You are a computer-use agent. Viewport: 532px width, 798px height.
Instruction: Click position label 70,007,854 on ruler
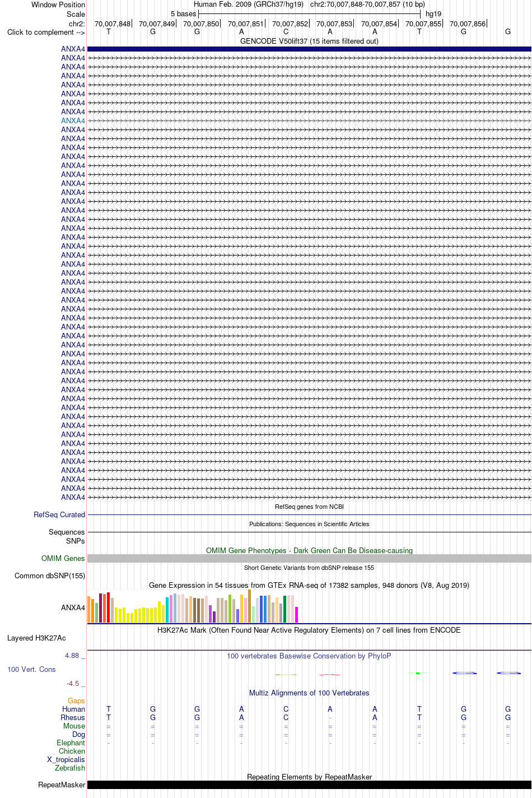tap(379, 24)
